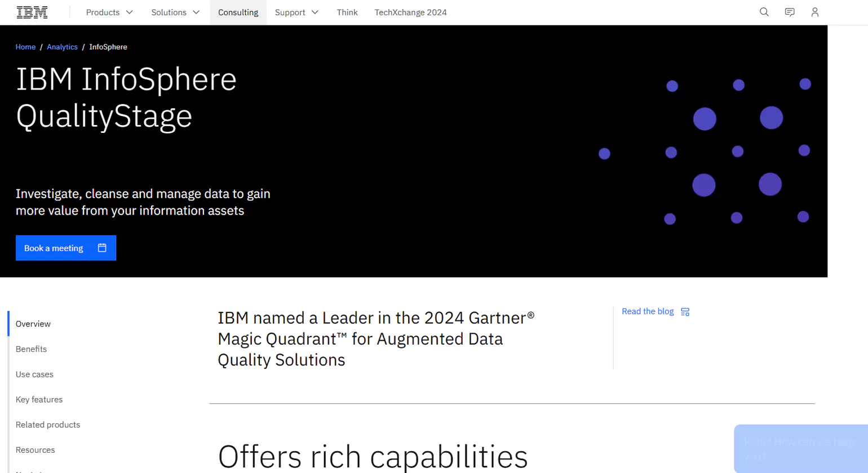Open live chat via the speech bubble icon
The image size is (868, 473).
click(789, 12)
